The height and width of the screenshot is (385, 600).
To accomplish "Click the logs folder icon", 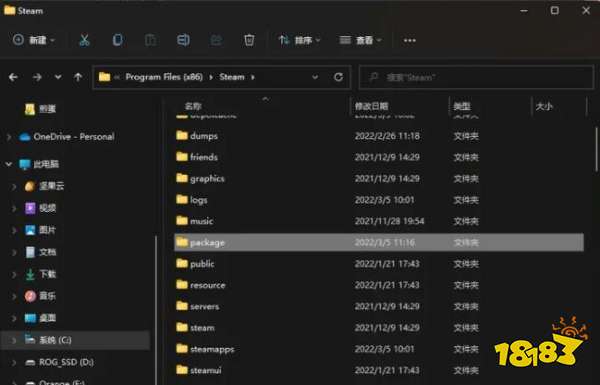I will coord(182,199).
